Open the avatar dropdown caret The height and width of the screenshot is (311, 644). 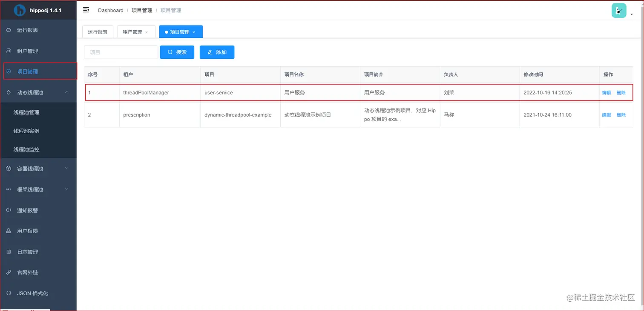[632, 14]
